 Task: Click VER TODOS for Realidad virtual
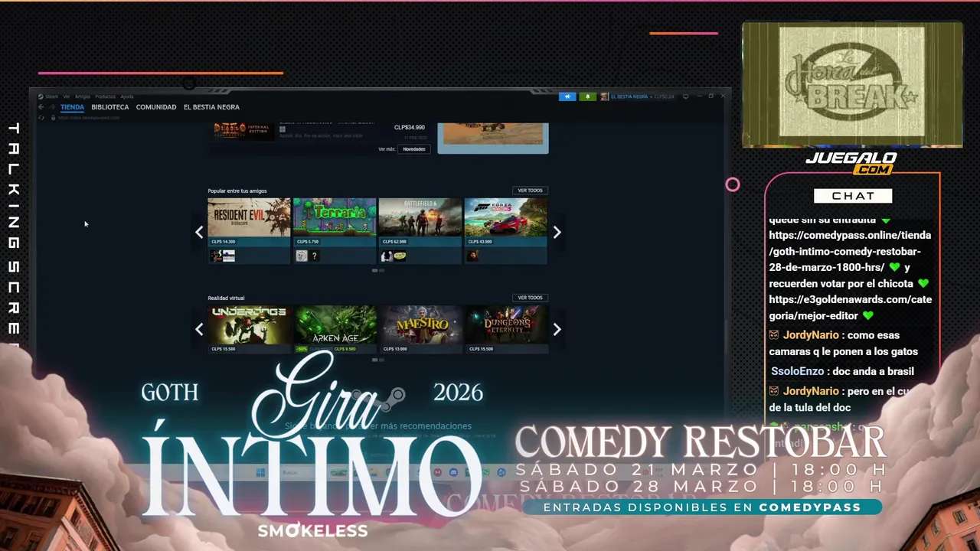point(530,298)
